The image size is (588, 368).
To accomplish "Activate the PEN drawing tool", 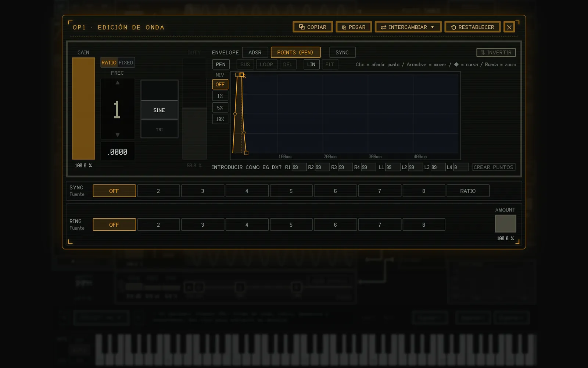I will tap(220, 64).
